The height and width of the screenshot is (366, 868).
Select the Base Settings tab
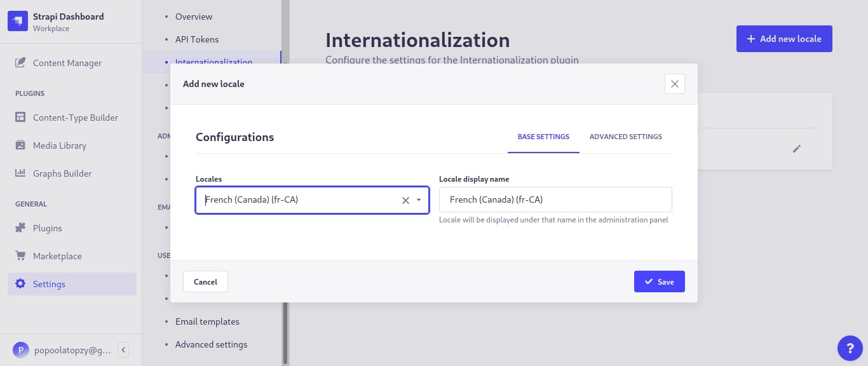pos(543,137)
